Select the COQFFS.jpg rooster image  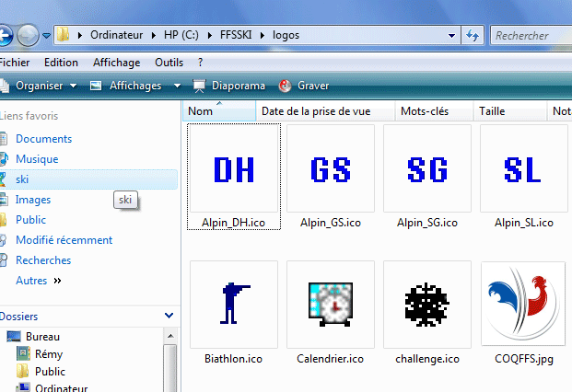pos(523,305)
